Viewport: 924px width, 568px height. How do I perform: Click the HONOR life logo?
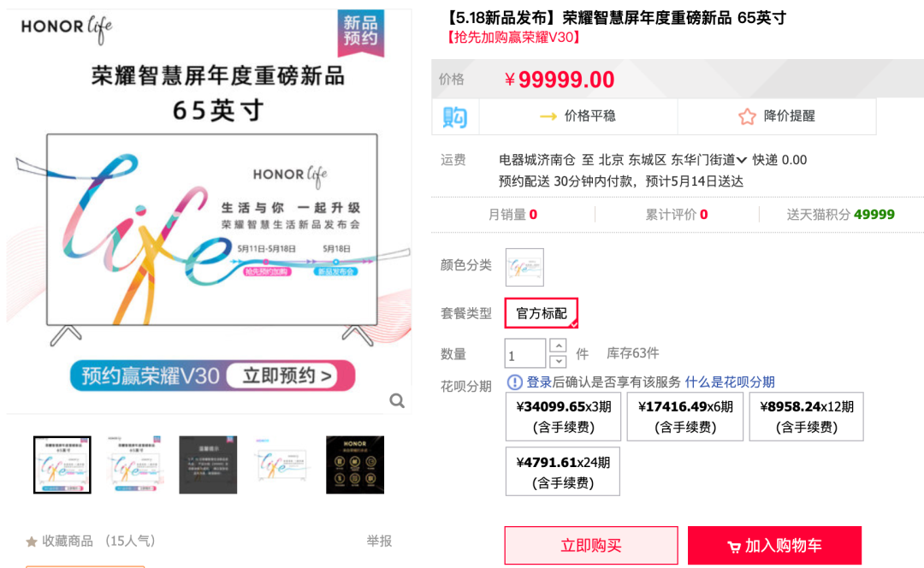tap(67, 28)
